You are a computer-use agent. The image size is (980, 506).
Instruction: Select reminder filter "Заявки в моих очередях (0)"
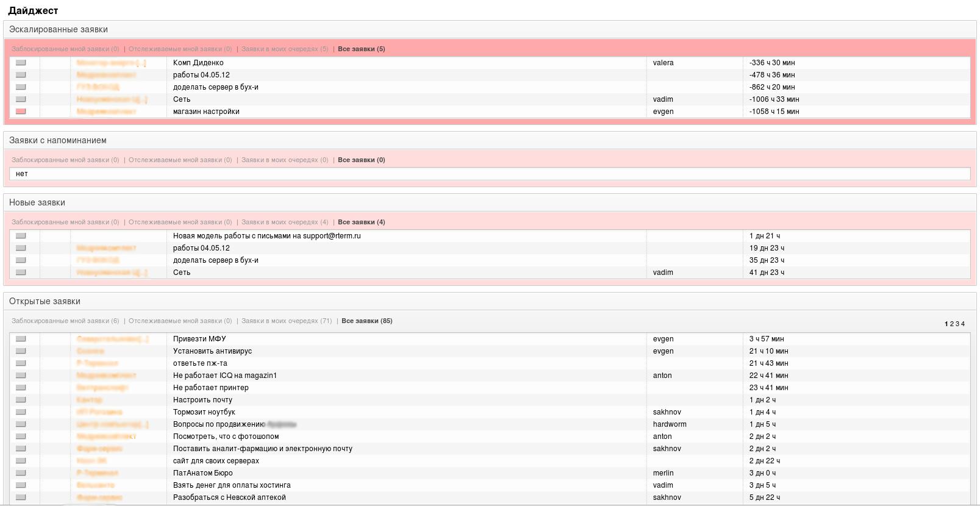(285, 160)
